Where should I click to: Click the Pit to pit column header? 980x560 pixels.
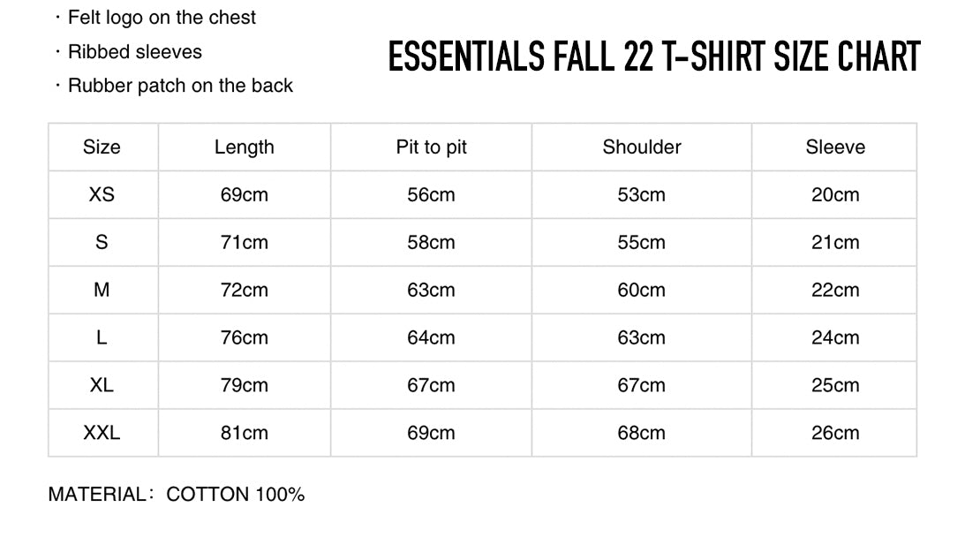point(431,148)
